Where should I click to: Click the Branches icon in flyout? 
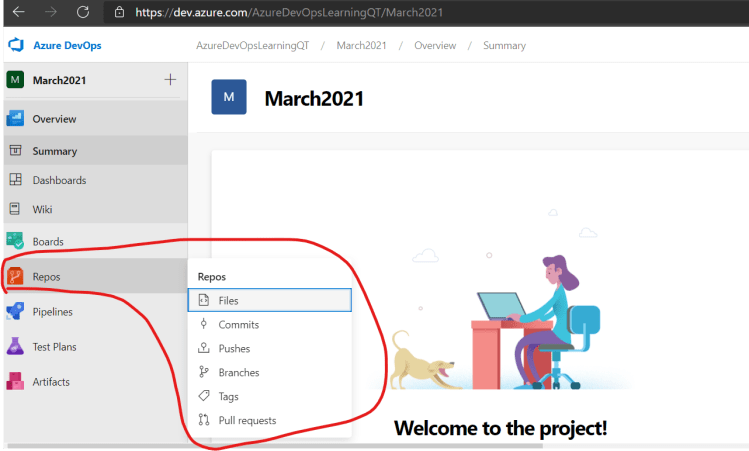click(x=204, y=372)
